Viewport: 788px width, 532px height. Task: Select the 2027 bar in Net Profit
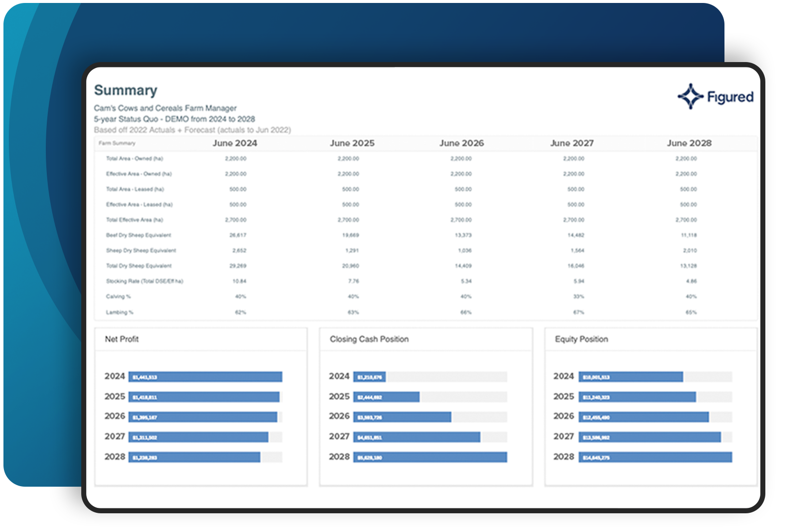pyautogui.click(x=198, y=437)
